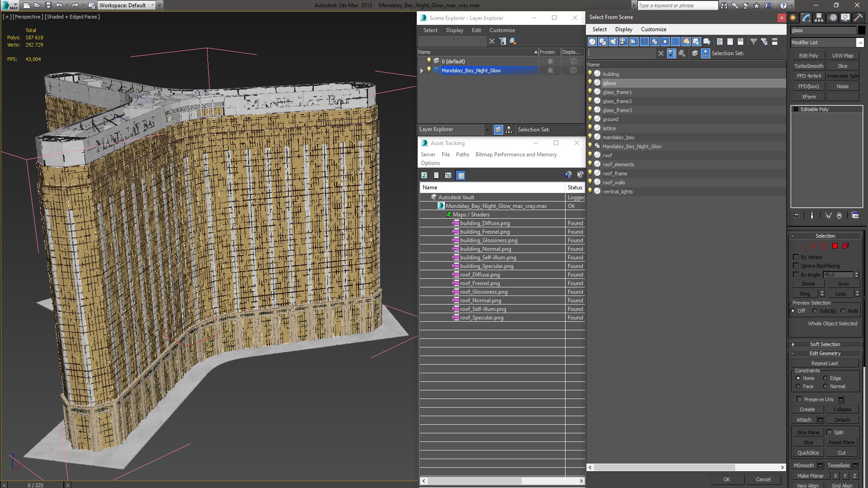Screen dimensions: 868x488
Task: Enable the Split checkbox
Action: click(x=830, y=432)
